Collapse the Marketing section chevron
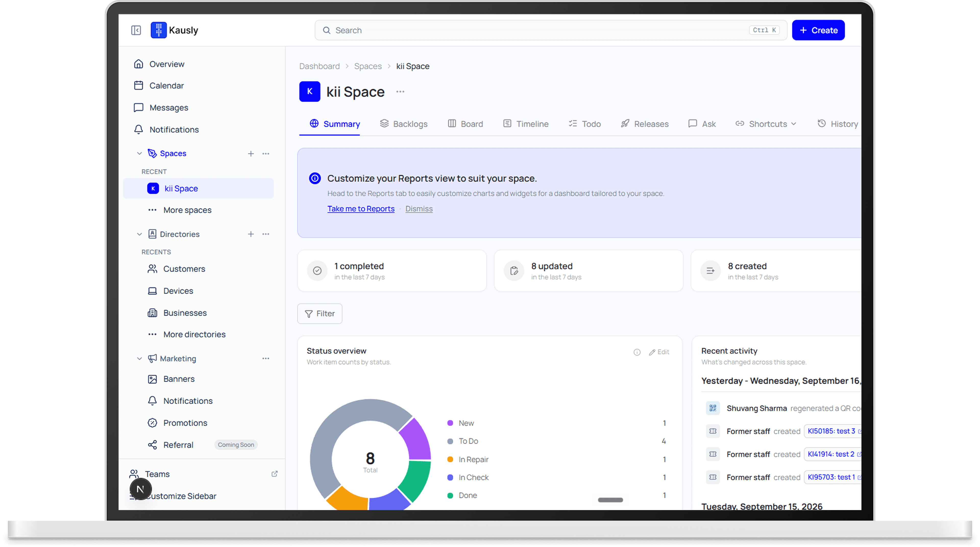The height and width of the screenshot is (547, 980). click(x=139, y=359)
